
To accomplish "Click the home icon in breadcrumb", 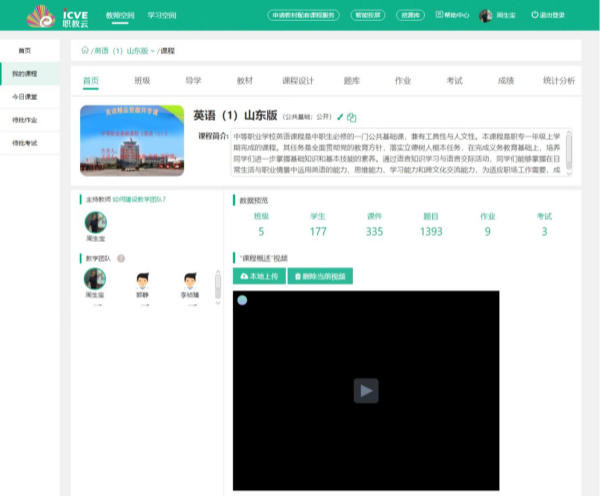I will pyautogui.click(x=85, y=50).
